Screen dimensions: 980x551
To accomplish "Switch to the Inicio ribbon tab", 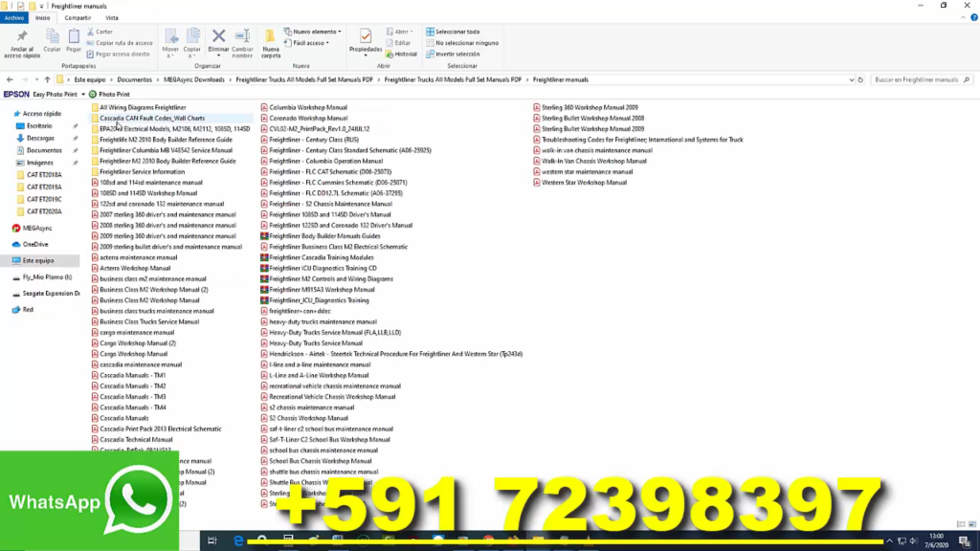I will coord(42,18).
